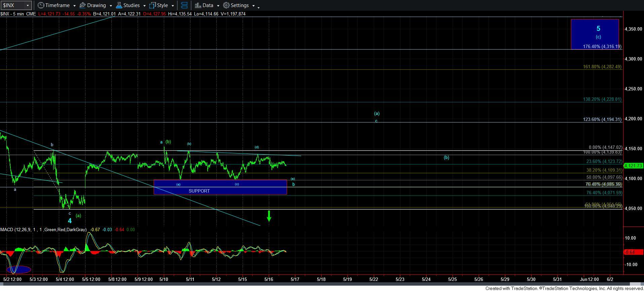Click the (e) b wave label

point(293,181)
